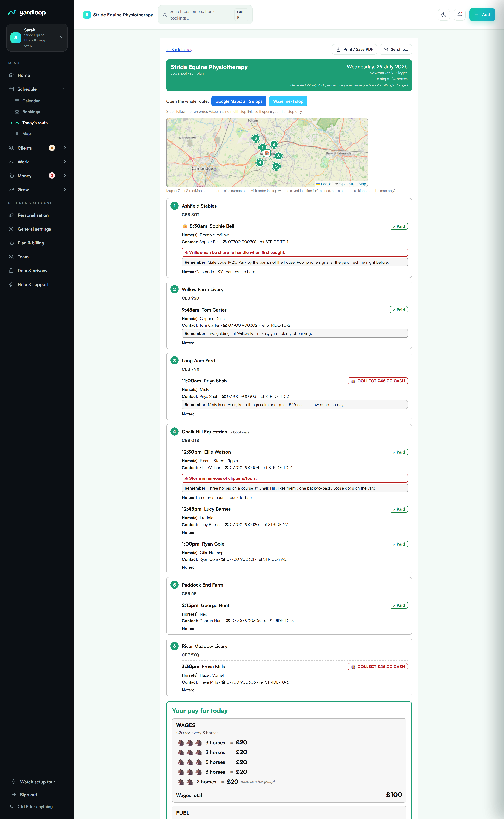
Task: Click stop 6 badge for River Meadow Livery
Action: pos(174,646)
